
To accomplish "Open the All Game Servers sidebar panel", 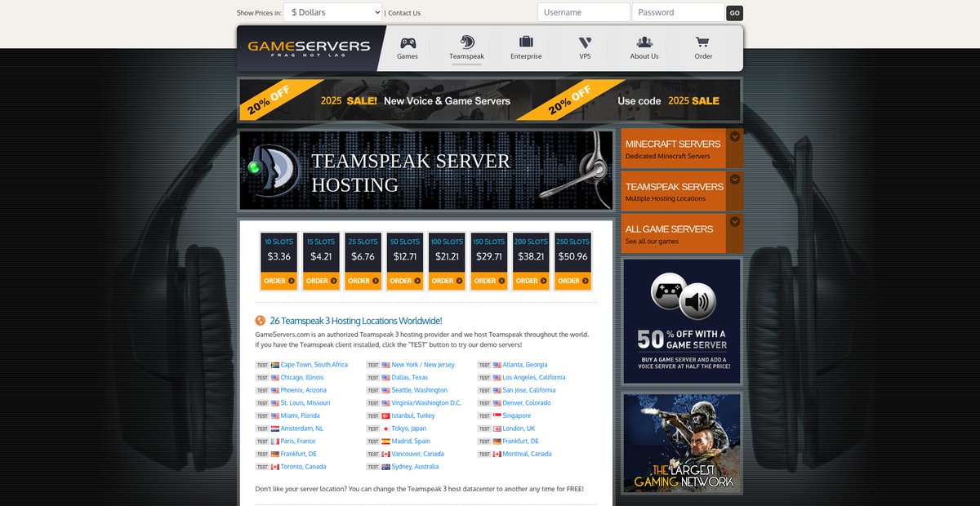I will [682, 233].
